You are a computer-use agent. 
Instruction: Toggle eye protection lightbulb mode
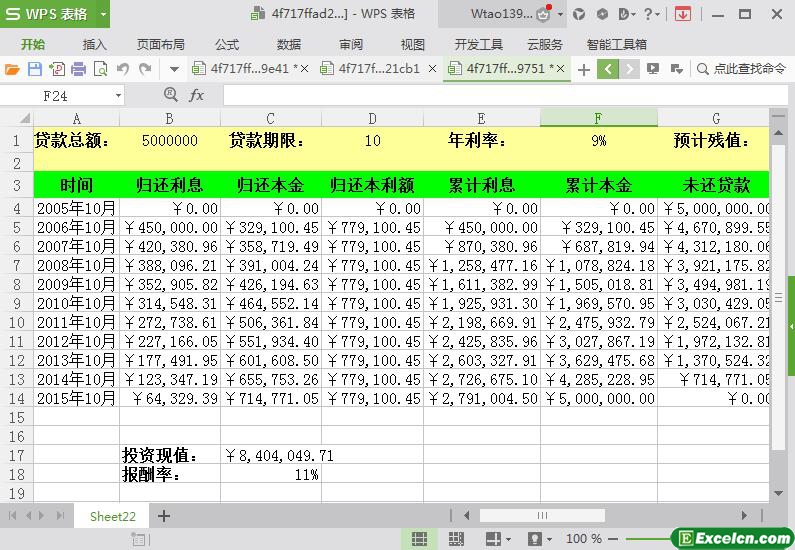pyautogui.click(x=534, y=539)
